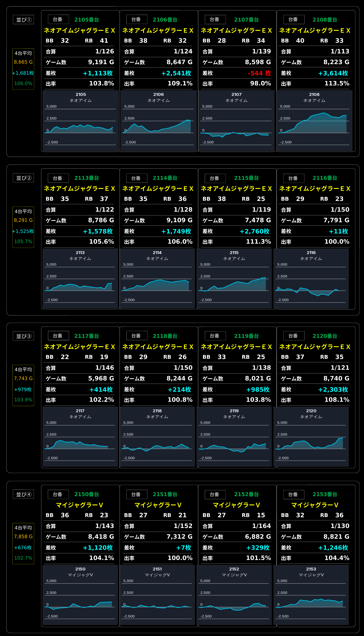Show the slump graph for machine 2115

tap(234, 279)
